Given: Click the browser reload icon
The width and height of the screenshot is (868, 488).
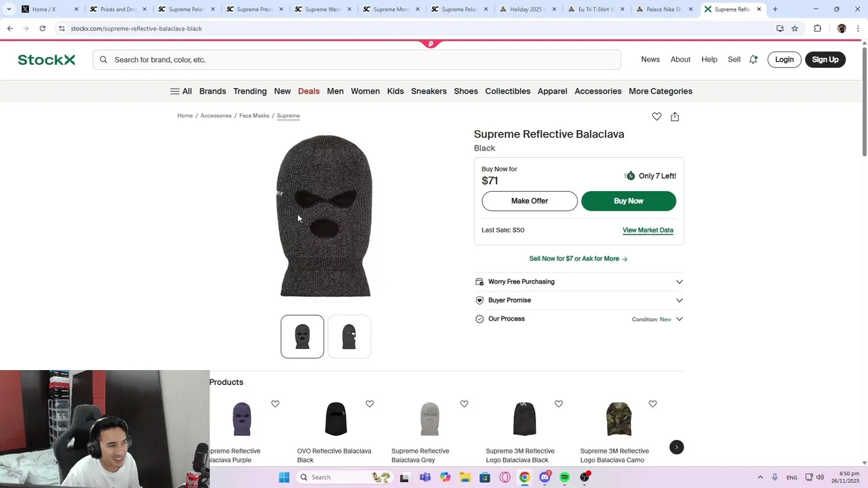Looking at the screenshot, I should (42, 28).
